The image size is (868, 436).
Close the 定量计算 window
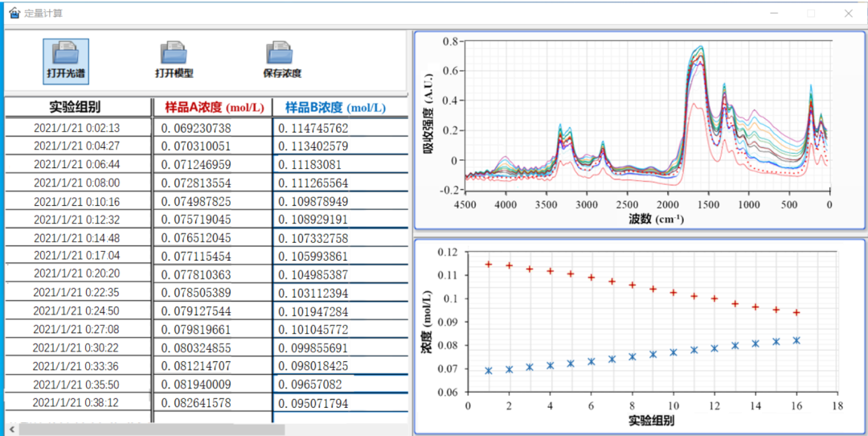coord(848,13)
